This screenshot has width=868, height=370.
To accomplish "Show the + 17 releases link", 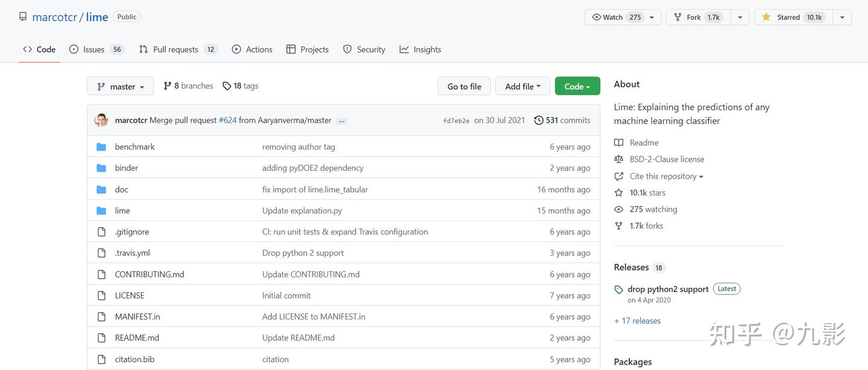I will (x=637, y=321).
